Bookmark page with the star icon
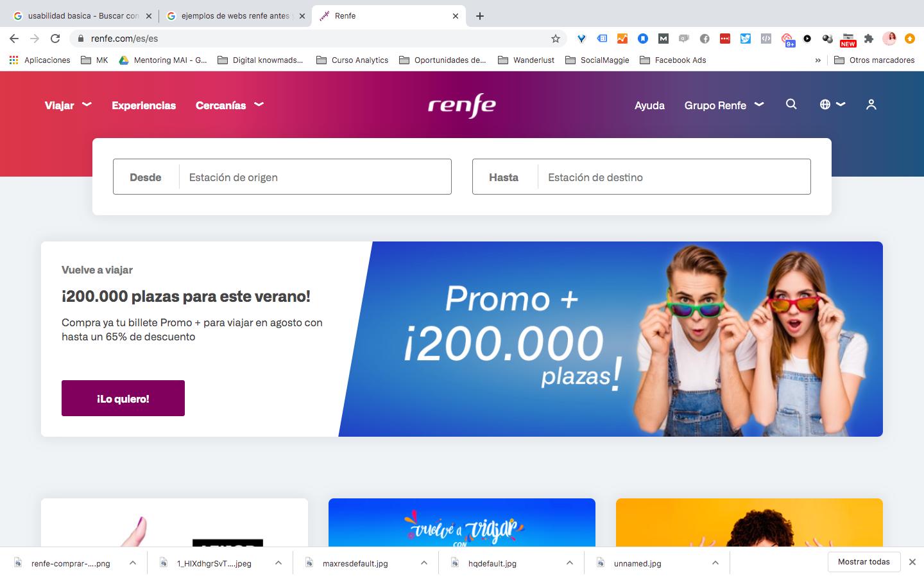 (556, 39)
